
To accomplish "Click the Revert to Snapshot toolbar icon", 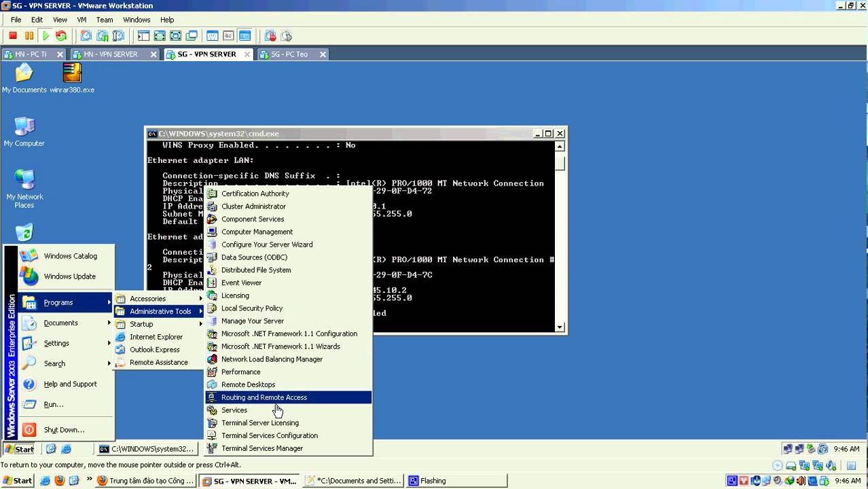I will [103, 36].
